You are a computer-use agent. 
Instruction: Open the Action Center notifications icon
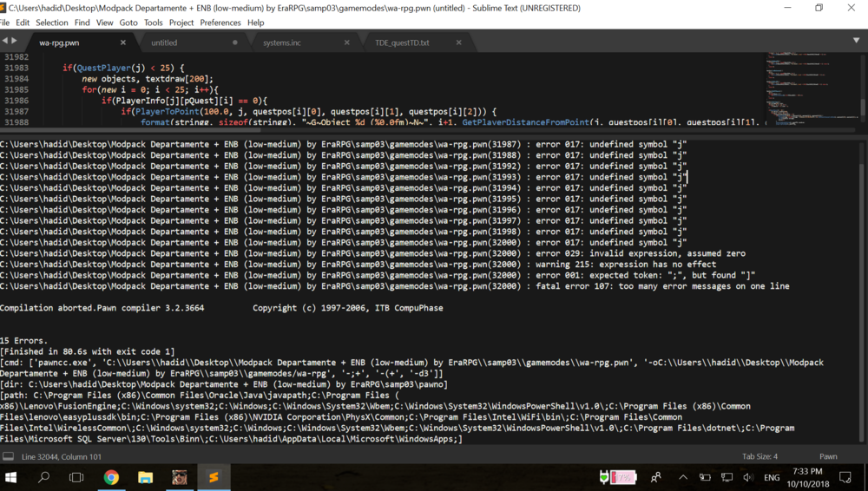845,477
